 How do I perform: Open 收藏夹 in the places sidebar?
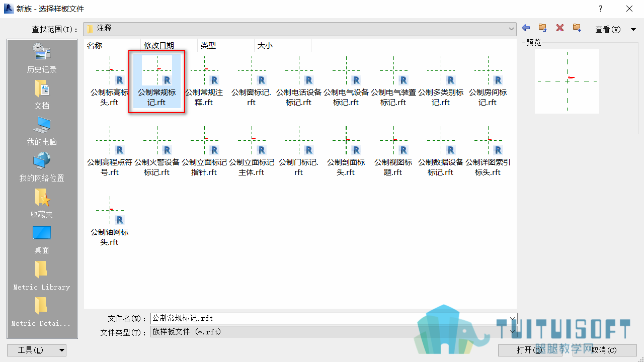[x=42, y=203]
